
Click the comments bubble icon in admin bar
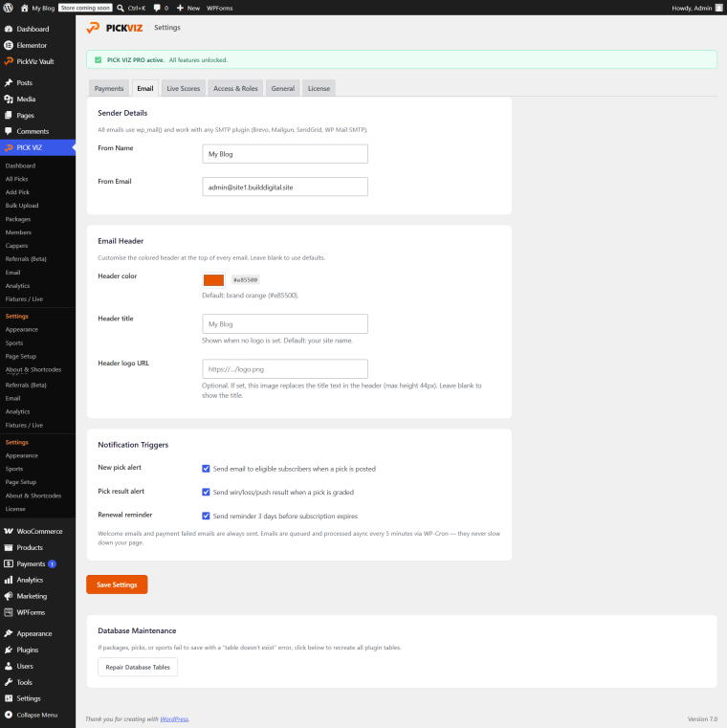coord(157,8)
